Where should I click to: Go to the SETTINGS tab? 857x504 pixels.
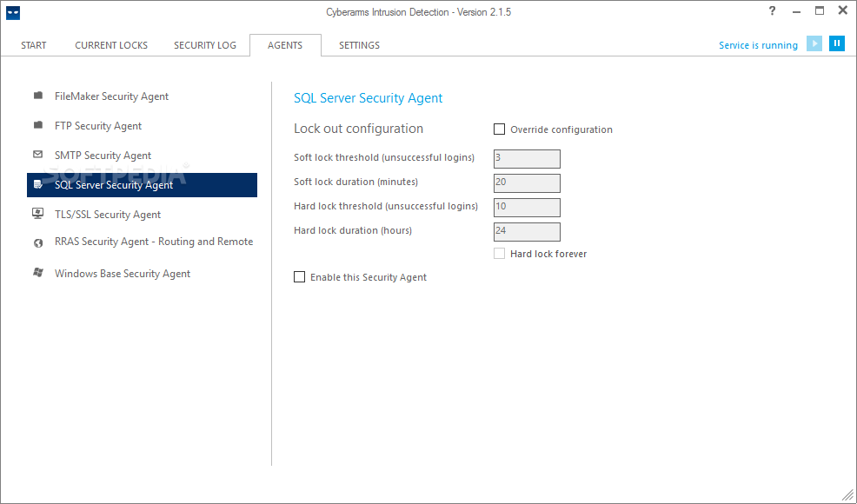(x=359, y=45)
